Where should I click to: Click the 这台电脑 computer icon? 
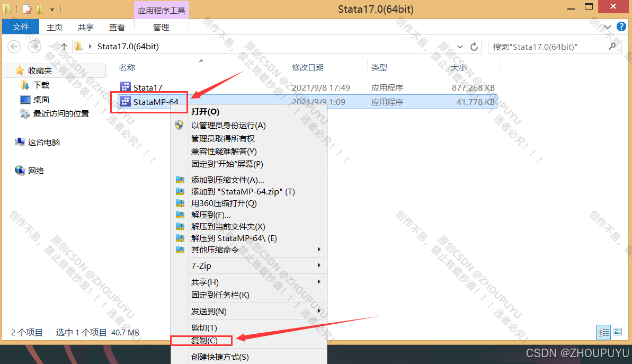click(x=20, y=142)
